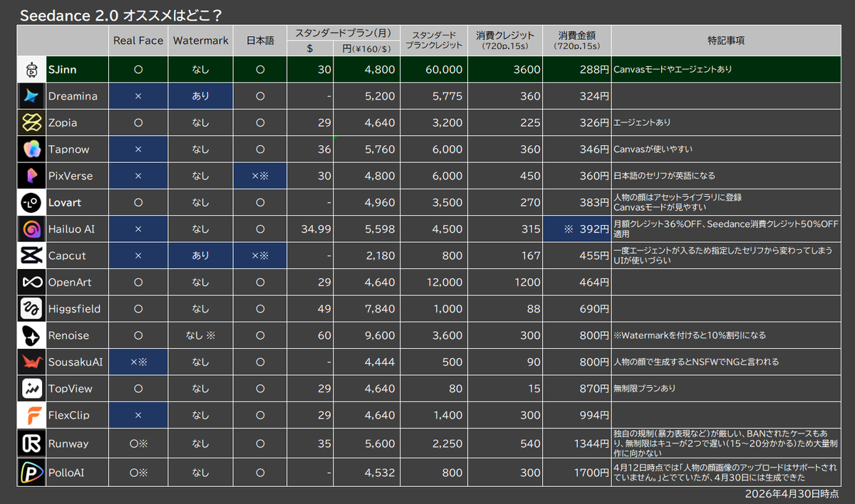Click the Zopia name cell
This screenshot has height=504, width=855.
77,122
